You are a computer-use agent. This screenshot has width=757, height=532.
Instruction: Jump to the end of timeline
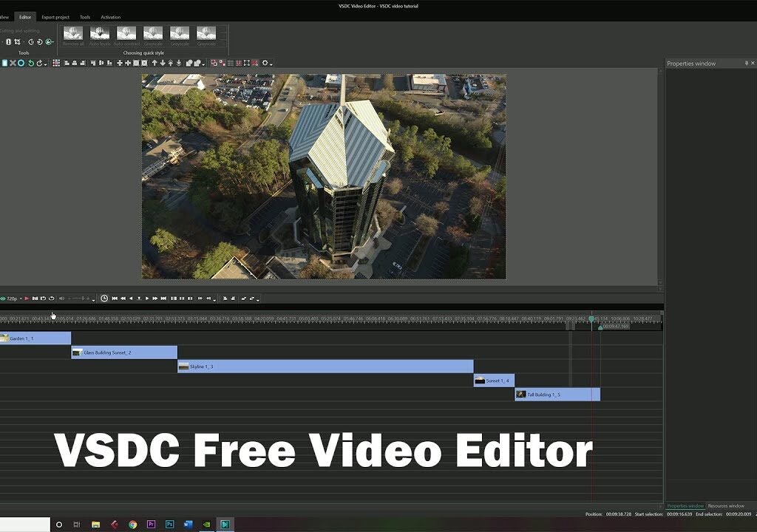point(163,299)
